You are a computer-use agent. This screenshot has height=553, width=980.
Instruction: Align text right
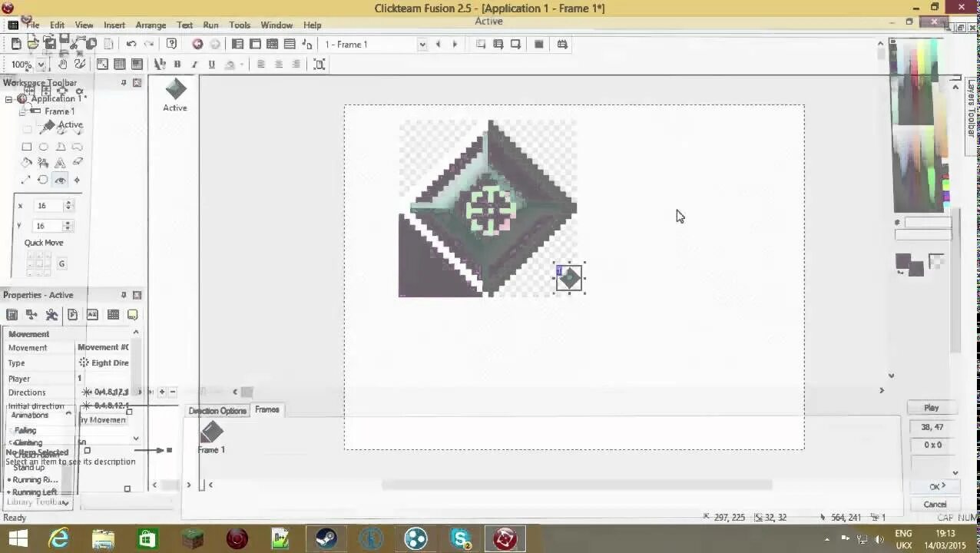[296, 64]
